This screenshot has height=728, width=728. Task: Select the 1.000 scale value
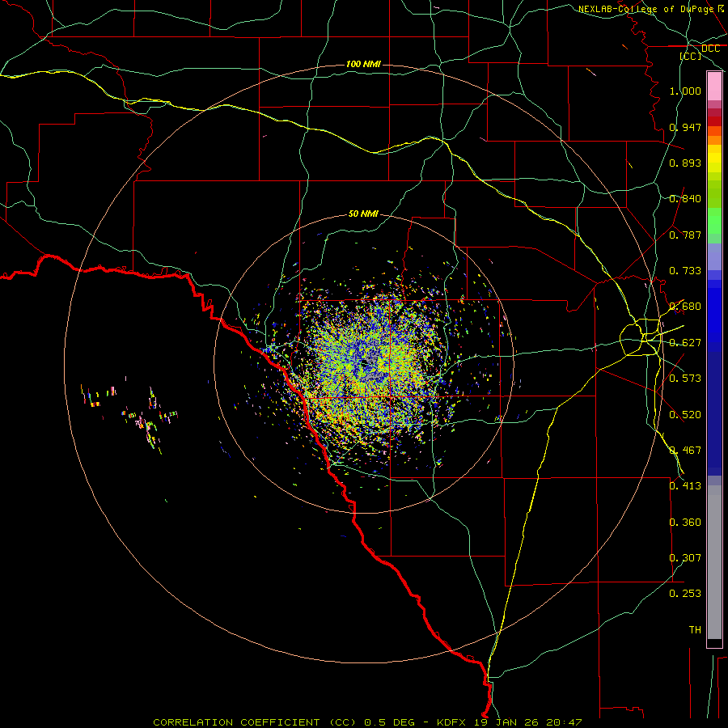685,91
